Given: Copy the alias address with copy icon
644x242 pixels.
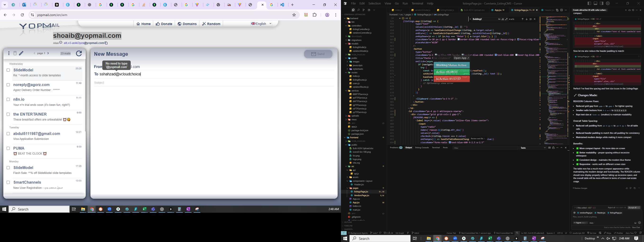Looking at the screenshot, I should click(106, 43).
